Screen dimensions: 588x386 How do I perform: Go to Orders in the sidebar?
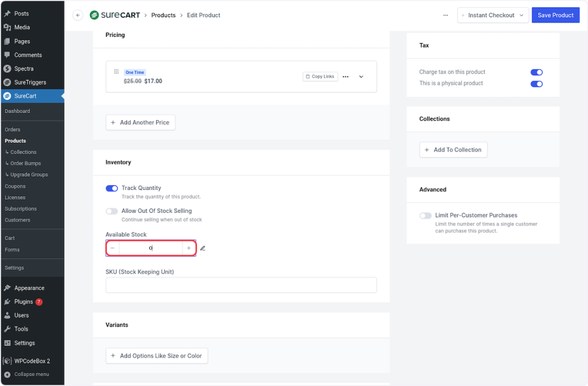pyautogui.click(x=13, y=130)
